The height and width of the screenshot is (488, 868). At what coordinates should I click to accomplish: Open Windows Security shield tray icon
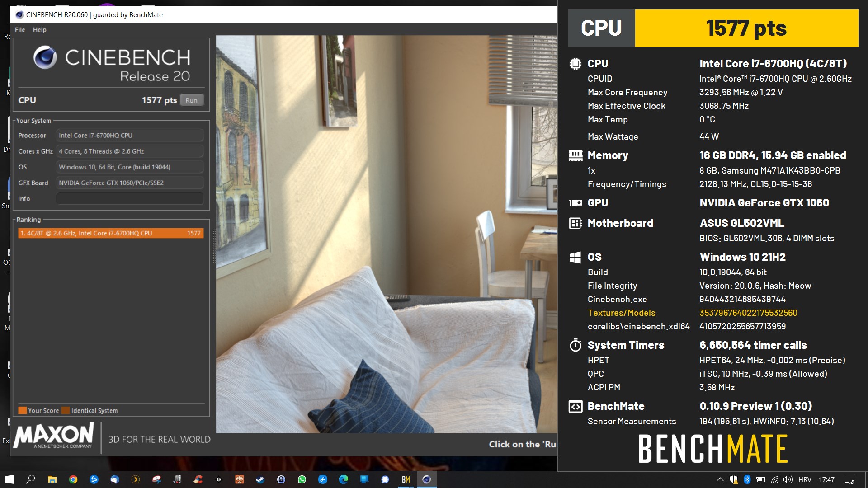tap(733, 479)
